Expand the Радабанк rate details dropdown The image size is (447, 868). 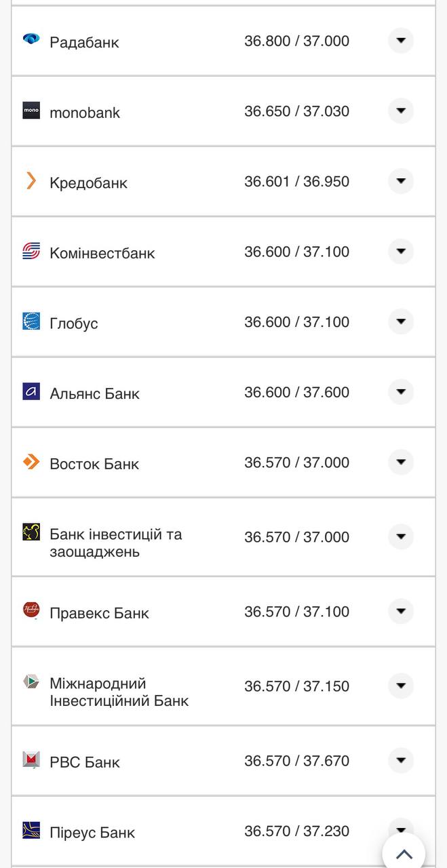pos(401,41)
